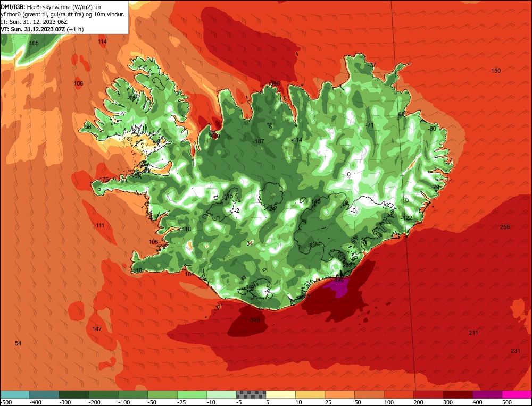Click the -71 value in northeast Iceland
The width and height of the screenshot is (532, 406).
coord(370,125)
